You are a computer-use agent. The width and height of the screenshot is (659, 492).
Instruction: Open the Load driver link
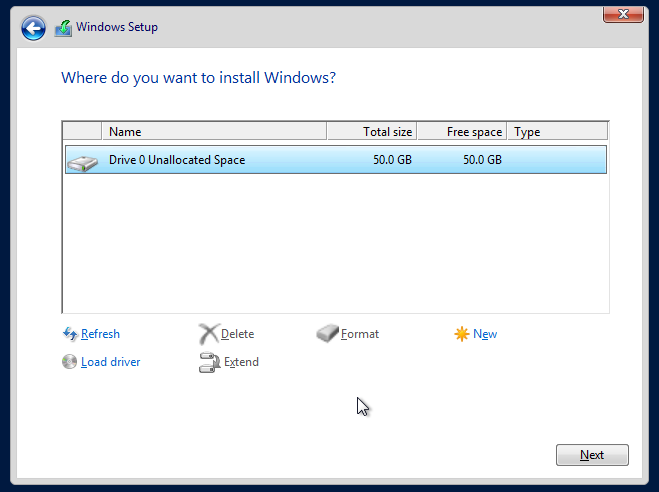click(x=110, y=362)
